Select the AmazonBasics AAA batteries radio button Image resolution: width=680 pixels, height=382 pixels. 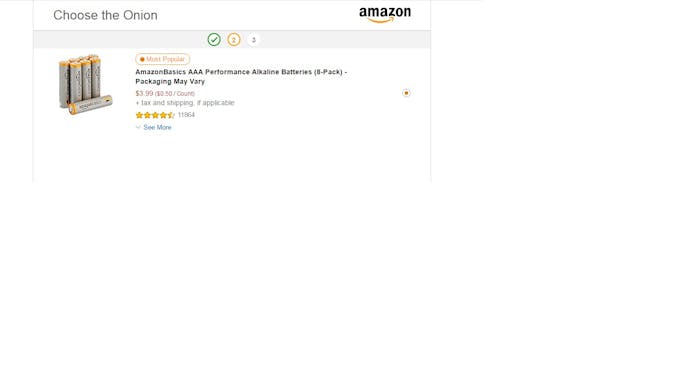[406, 93]
